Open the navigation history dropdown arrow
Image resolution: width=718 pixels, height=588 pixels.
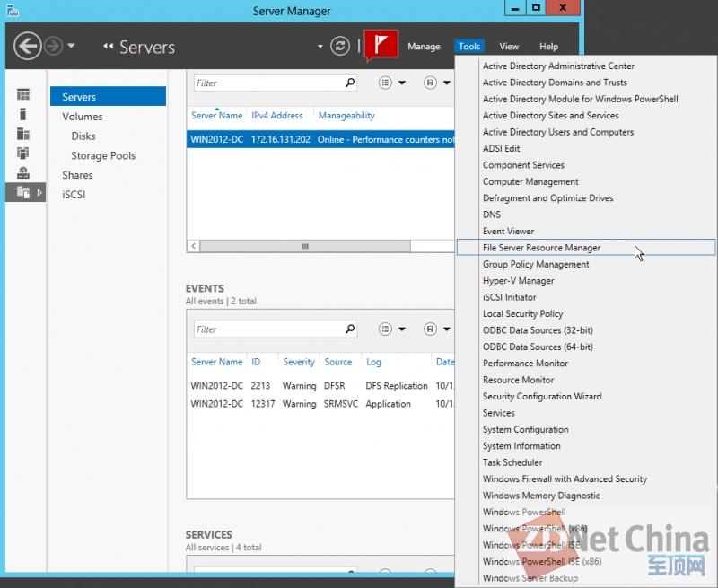[x=71, y=46]
